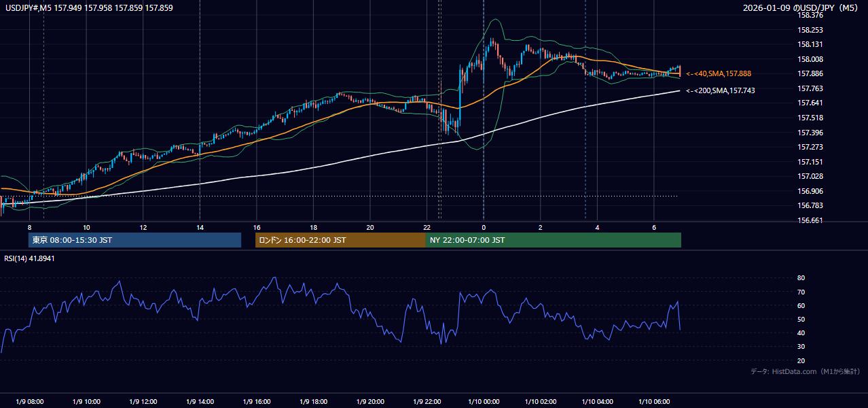
Task: Click price axis label 157.641
Action: click(x=810, y=103)
